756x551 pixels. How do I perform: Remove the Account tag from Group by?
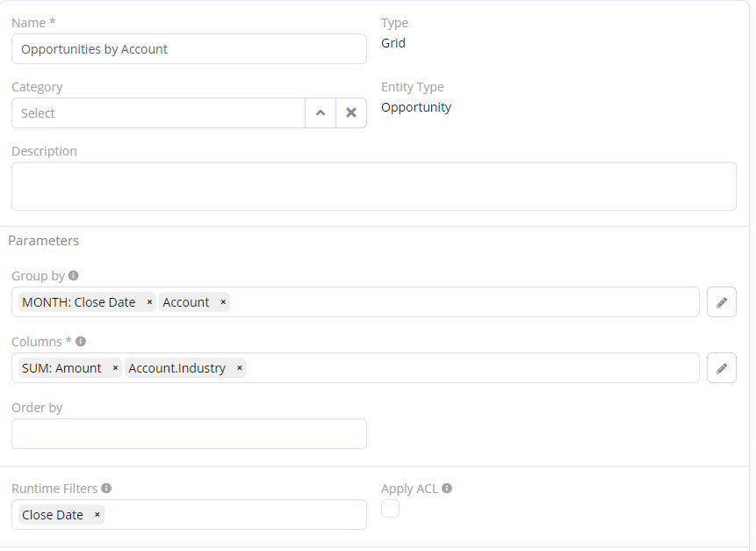pyautogui.click(x=223, y=302)
